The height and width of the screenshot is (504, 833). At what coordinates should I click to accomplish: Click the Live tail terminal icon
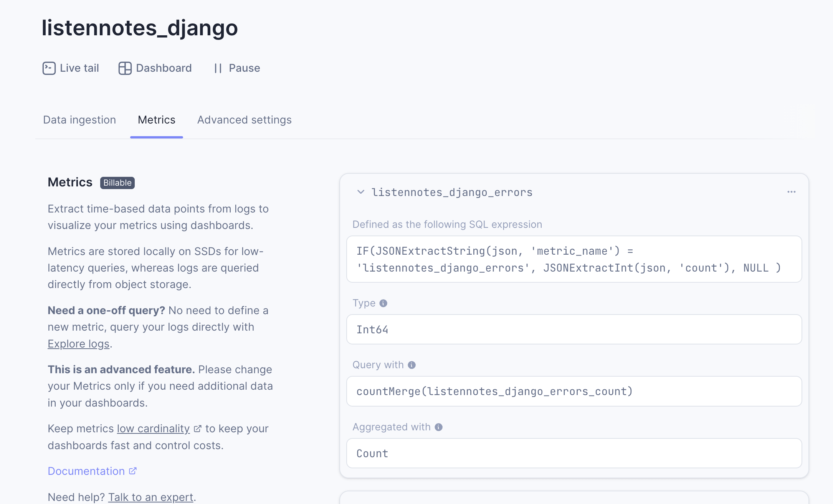[x=49, y=68]
